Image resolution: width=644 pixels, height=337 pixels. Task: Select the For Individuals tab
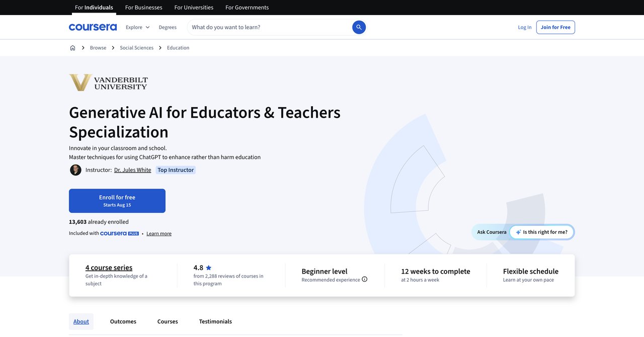[94, 8]
